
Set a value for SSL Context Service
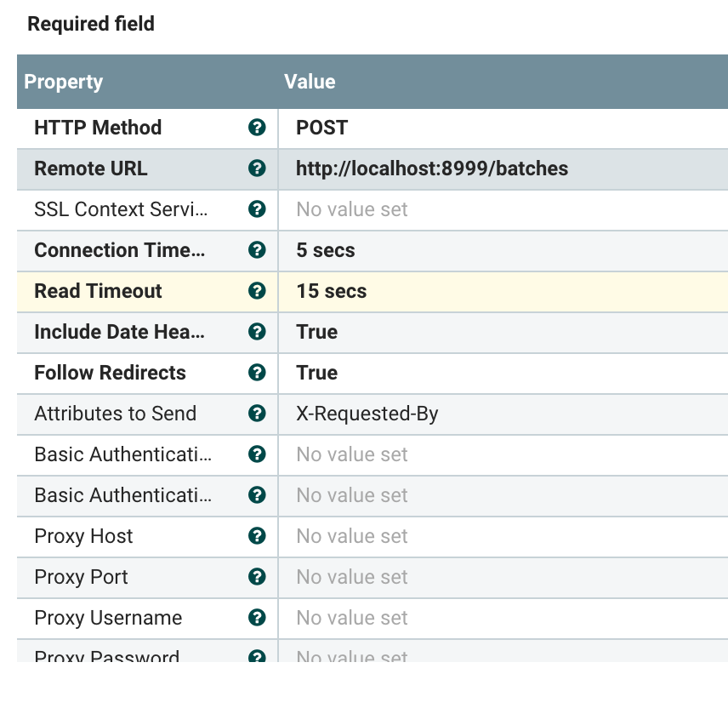coord(352,209)
